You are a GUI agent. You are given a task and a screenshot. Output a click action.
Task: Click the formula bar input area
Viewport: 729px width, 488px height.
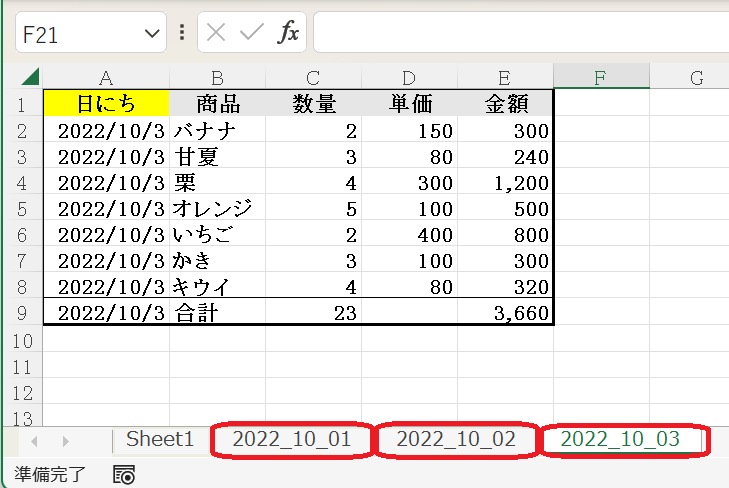click(521, 33)
